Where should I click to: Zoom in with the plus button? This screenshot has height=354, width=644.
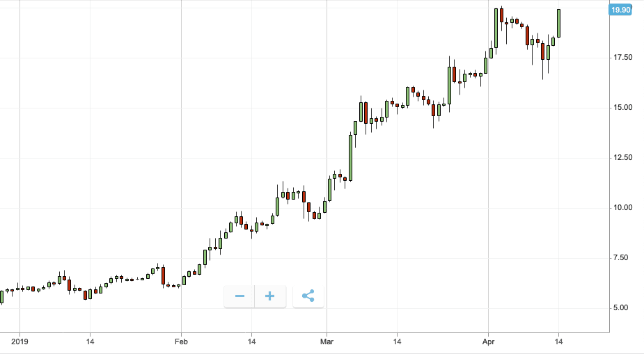coord(270,296)
